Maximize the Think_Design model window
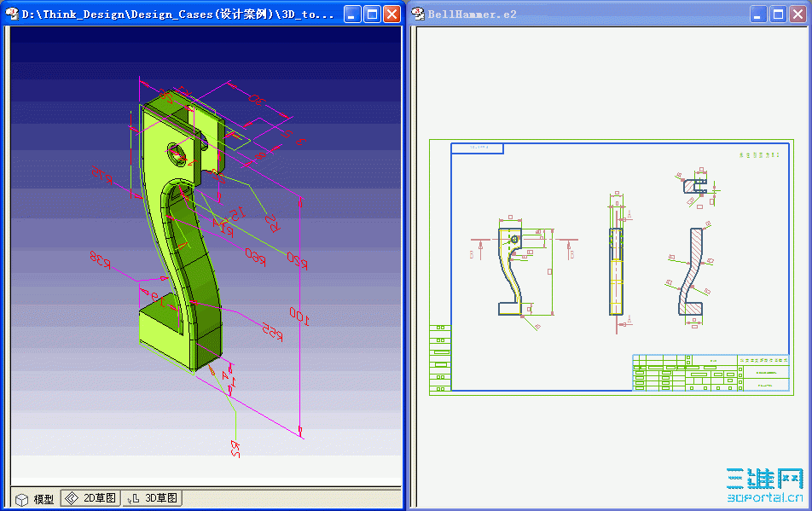The image size is (812, 511). point(372,14)
